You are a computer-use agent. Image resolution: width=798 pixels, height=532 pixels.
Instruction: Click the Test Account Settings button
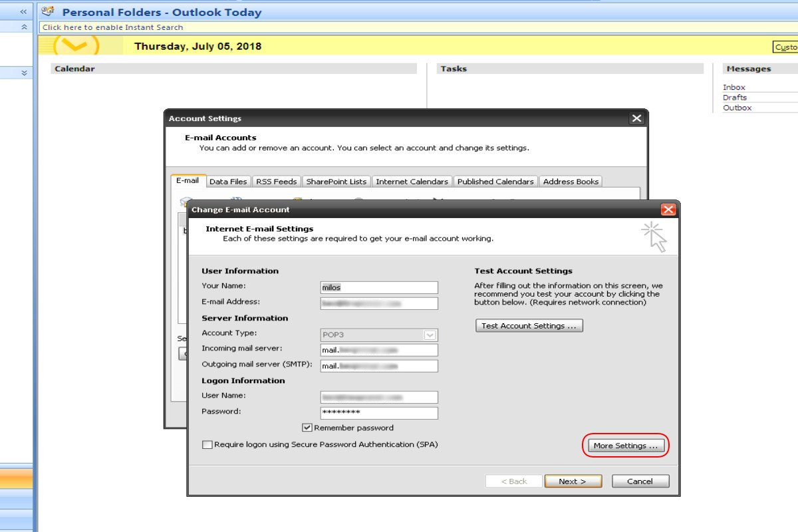(x=529, y=326)
